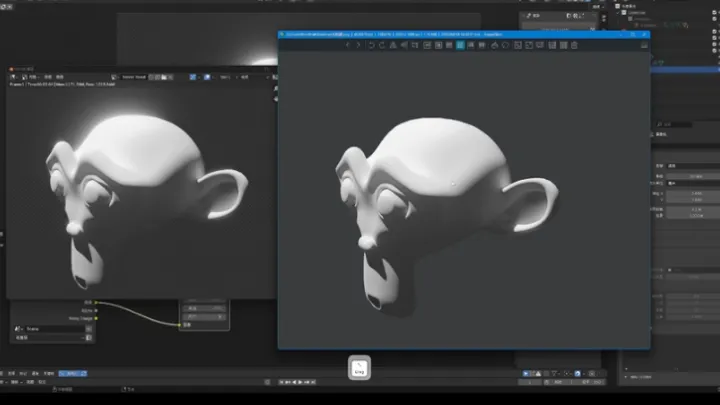Jump to previous keyframe in timeline
720x405 pixels.
[x=288, y=382]
